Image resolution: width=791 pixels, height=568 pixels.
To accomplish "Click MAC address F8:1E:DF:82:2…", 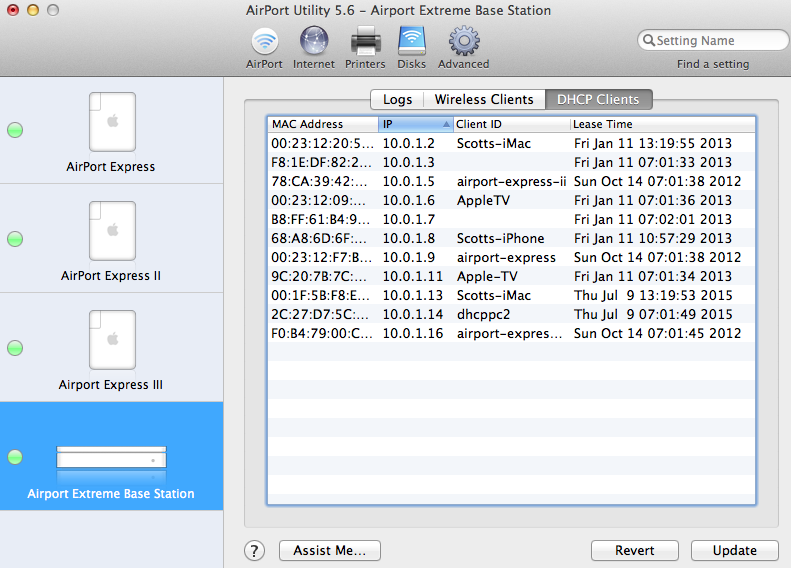I will (x=321, y=162).
